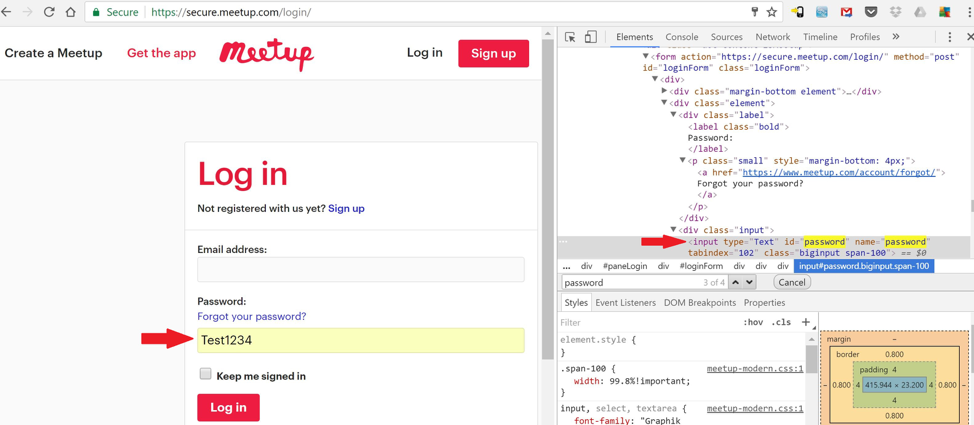This screenshot has height=425, width=974.
Task: Switch to the Console tab
Action: tap(681, 37)
